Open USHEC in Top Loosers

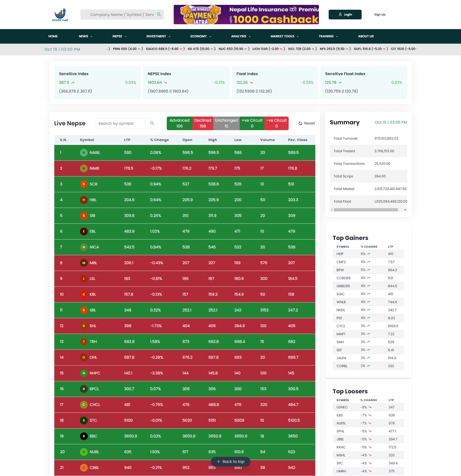(342, 407)
